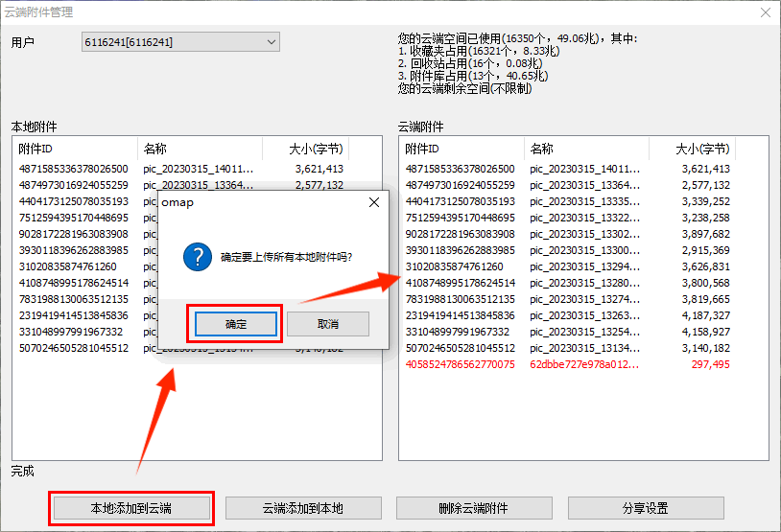The image size is (781, 532).
Task: Close the omap confirmation dialog
Action: tap(373, 203)
